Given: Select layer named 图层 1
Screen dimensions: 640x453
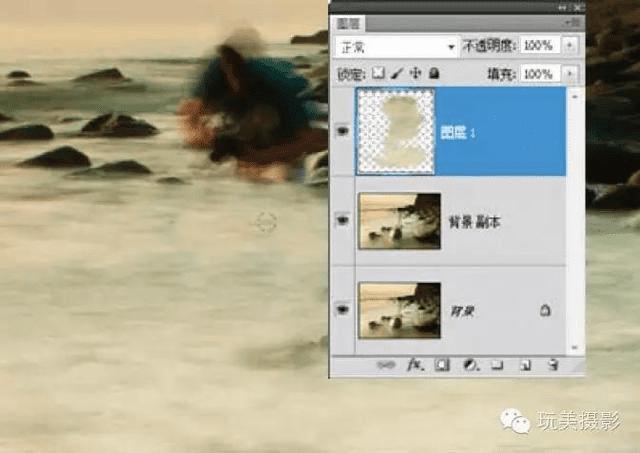Looking at the screenshot, I should [458, 133].
